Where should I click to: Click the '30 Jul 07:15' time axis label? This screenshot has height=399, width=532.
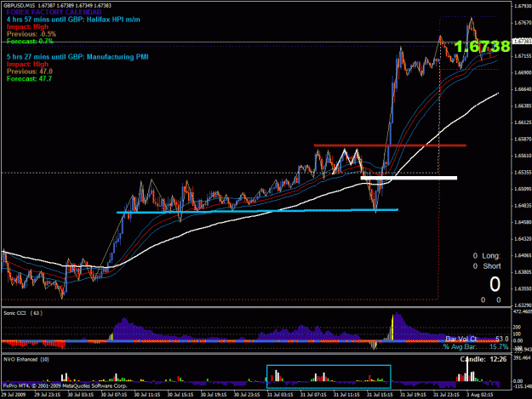coord(114,395)
